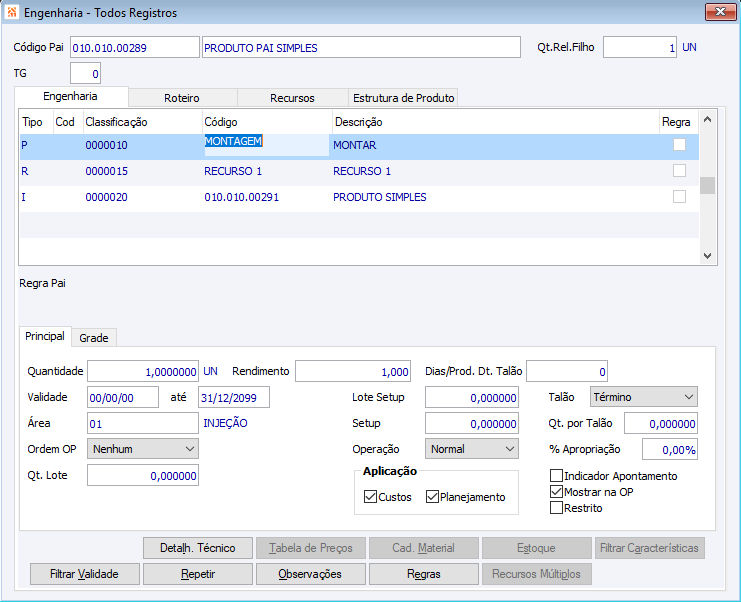Click the Engenharia window title icon
Screen dimensions: 741x602
pos(12,13)
